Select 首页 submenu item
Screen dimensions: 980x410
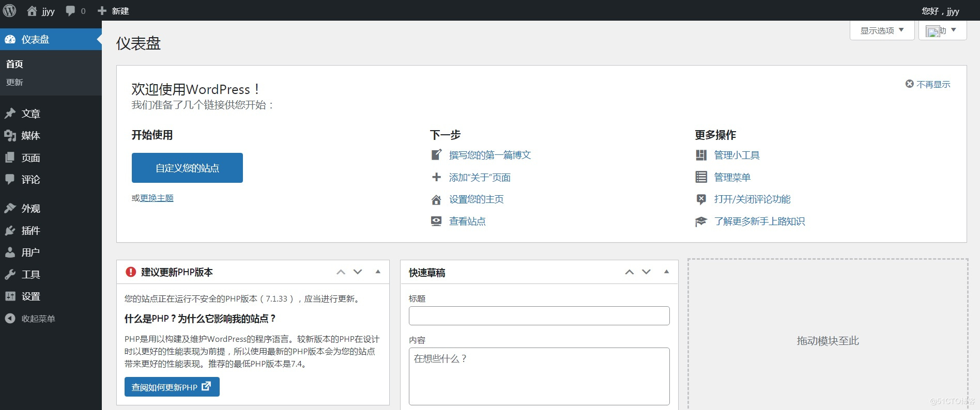[x=14, y=64]
